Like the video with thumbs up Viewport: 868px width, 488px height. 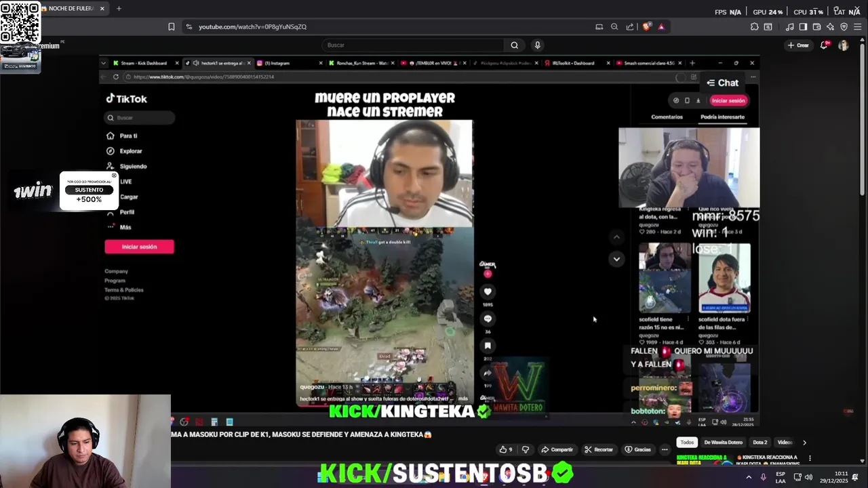[x=505, y=449]
